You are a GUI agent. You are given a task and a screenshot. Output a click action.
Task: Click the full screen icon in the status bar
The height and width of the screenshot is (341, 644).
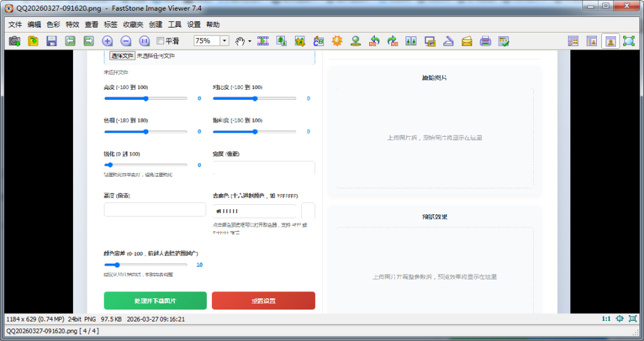point(633,319)
